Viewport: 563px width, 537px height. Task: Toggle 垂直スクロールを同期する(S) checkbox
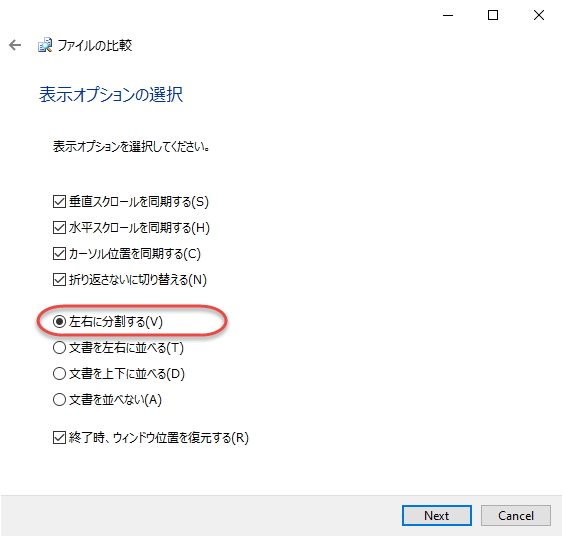tap(59, 202)
